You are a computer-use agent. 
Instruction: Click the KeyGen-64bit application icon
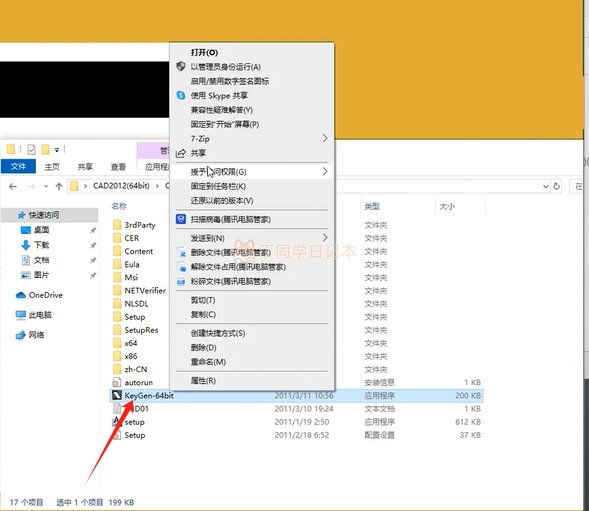click(x=117, y=395)
